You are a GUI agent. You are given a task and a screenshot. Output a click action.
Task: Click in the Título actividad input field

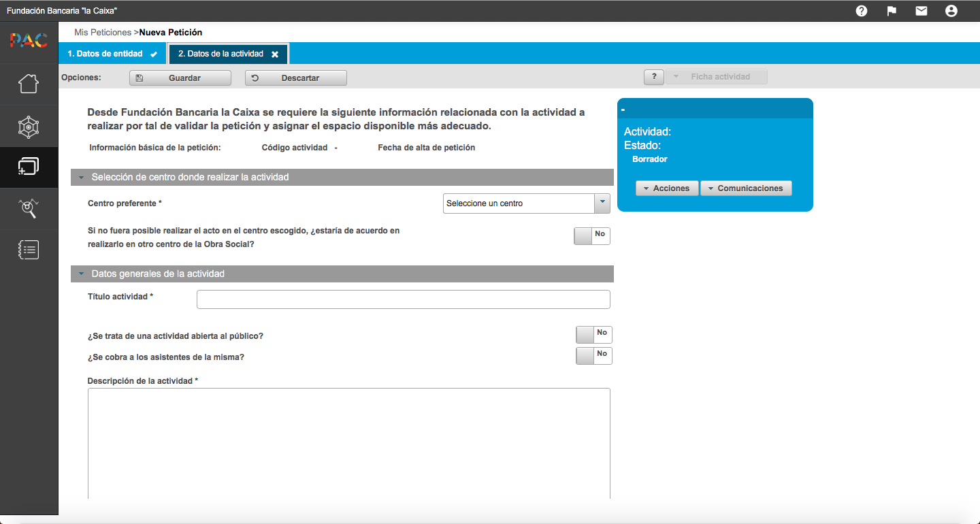coord(403,299)
